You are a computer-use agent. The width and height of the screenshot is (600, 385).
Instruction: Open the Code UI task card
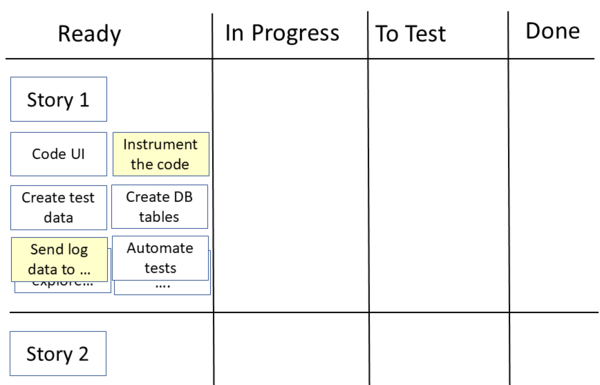(x=59, y=154)
